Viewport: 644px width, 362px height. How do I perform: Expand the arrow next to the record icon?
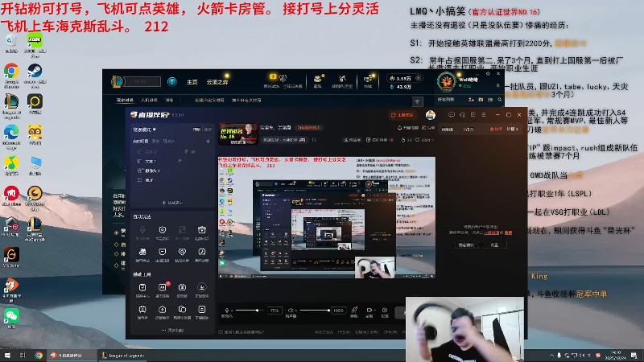click(374, 311)
